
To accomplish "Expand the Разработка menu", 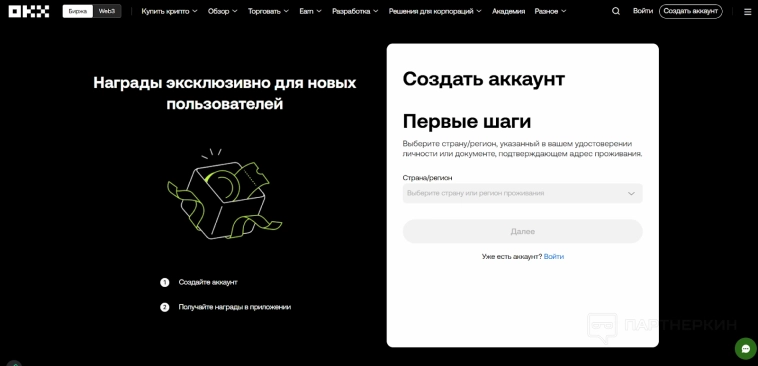I will (x=355, y=11).
